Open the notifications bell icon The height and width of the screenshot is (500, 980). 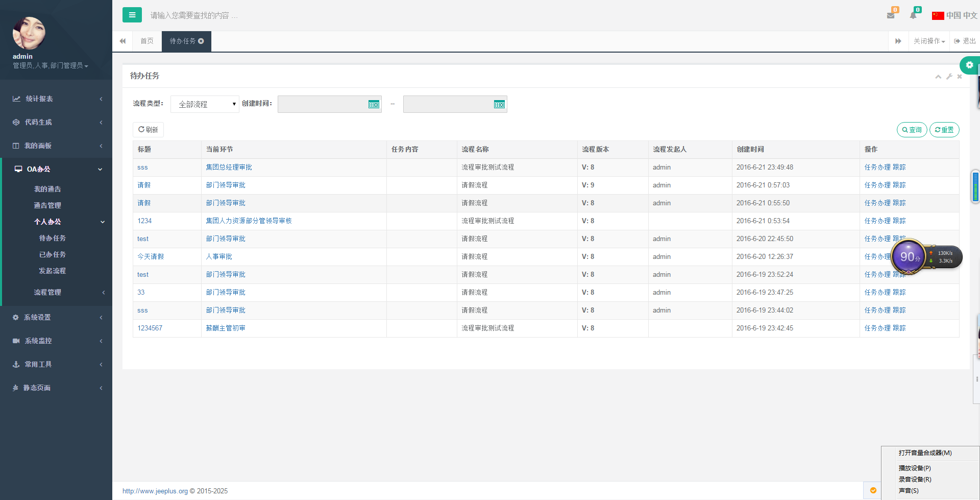(x=913, y=15)
